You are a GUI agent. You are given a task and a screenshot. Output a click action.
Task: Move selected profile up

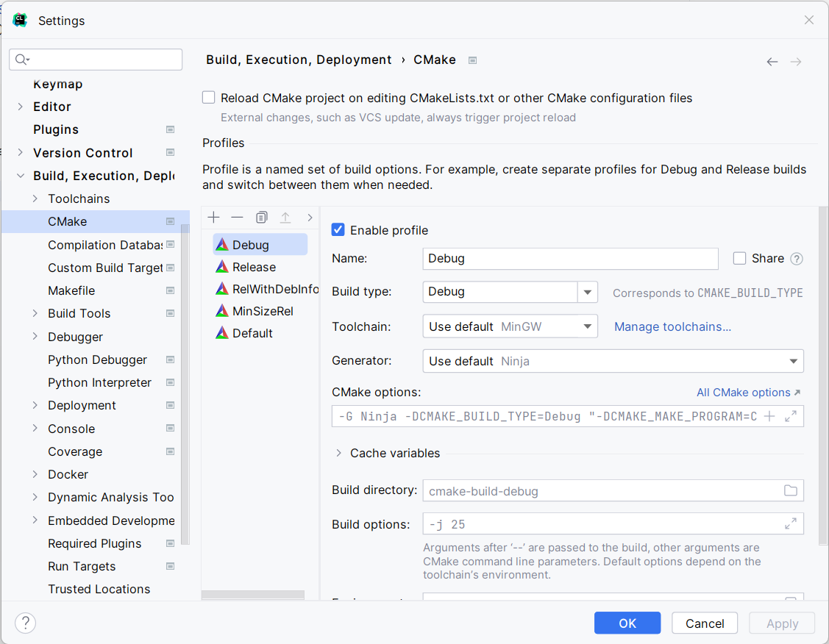(x=285, y=217)
